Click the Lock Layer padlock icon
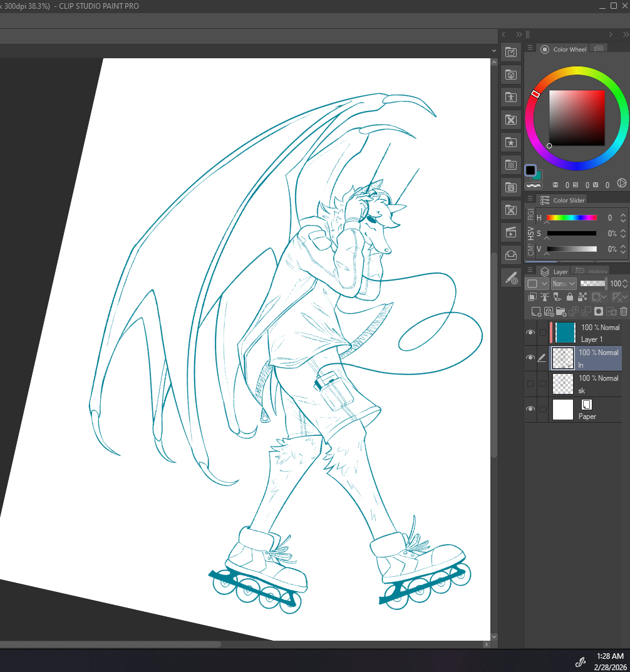630x672 pixels. (x=569, y=297)
